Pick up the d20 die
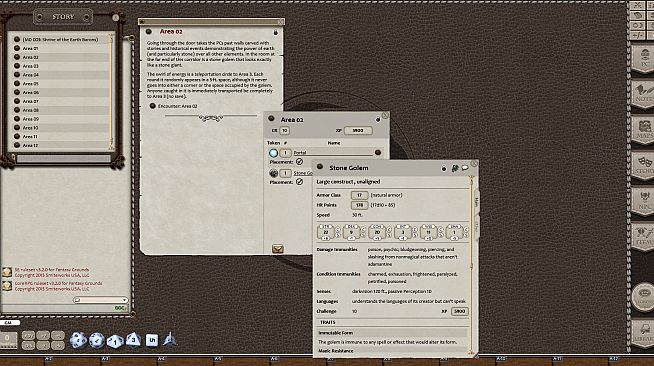The image size is (654, 366). coord(78,340)
